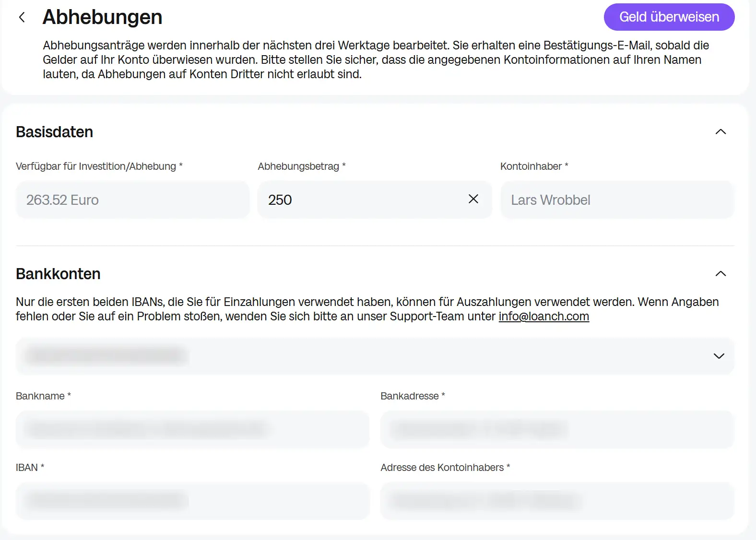Go back using the arrow beside Abhebungen
Screen dimensions: 756x540
coord(22,17)
